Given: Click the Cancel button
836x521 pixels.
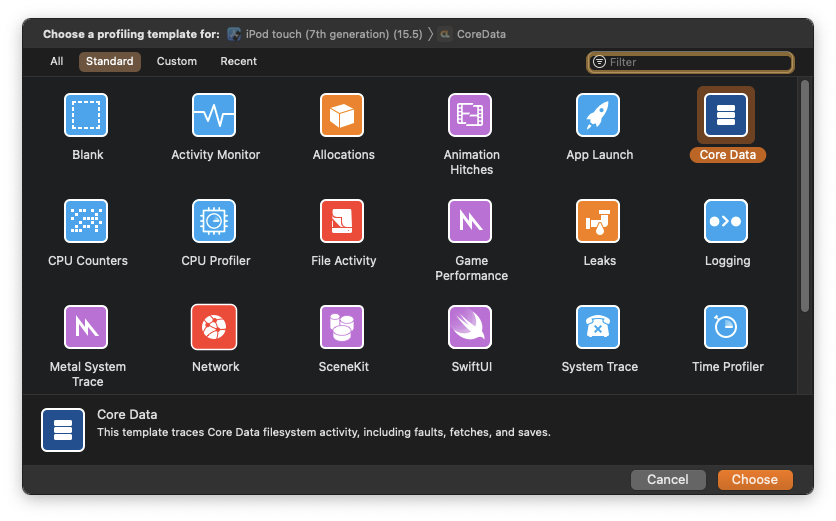Looking at the screenshot, I should pos(668,479).
